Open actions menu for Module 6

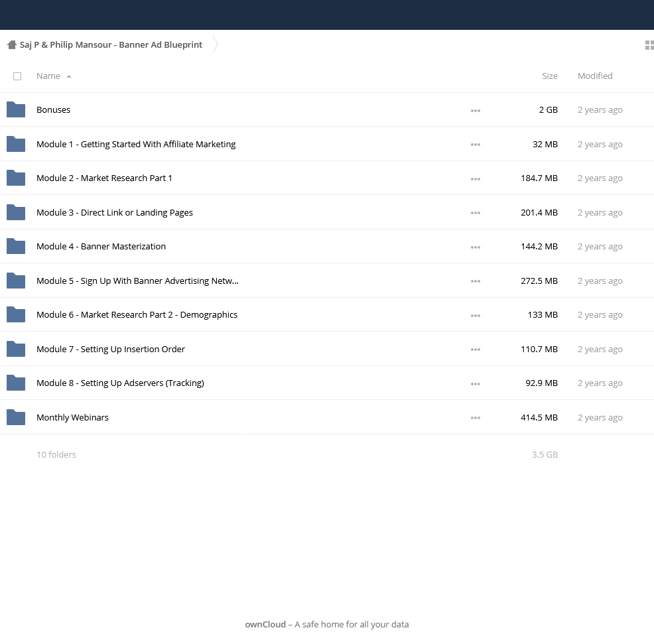tap(476, 316)
